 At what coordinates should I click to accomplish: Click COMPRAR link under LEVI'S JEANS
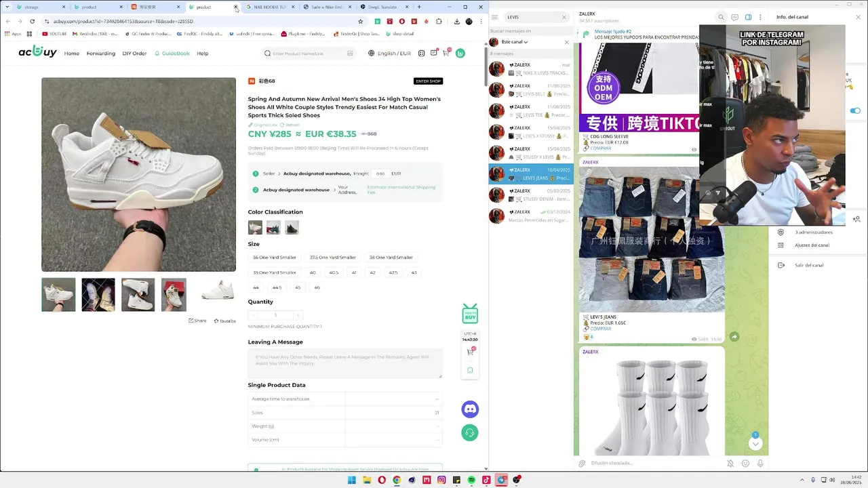click(600, 329)
